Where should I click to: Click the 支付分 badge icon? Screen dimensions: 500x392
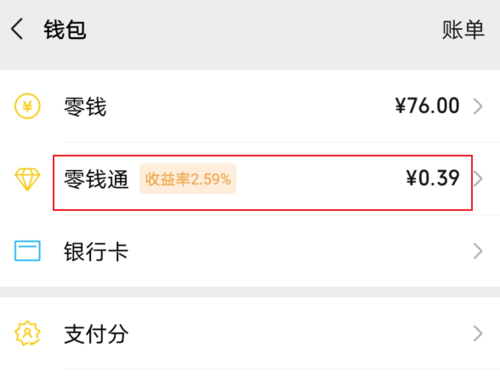click(x=27, y=333)
